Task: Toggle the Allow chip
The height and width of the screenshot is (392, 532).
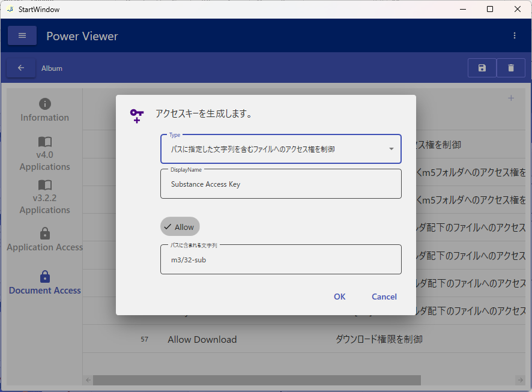Action: point(180,227)
